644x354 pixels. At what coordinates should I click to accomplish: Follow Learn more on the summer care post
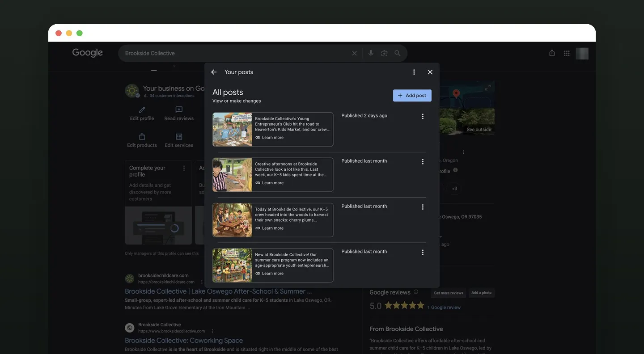(x=269, y=274)
